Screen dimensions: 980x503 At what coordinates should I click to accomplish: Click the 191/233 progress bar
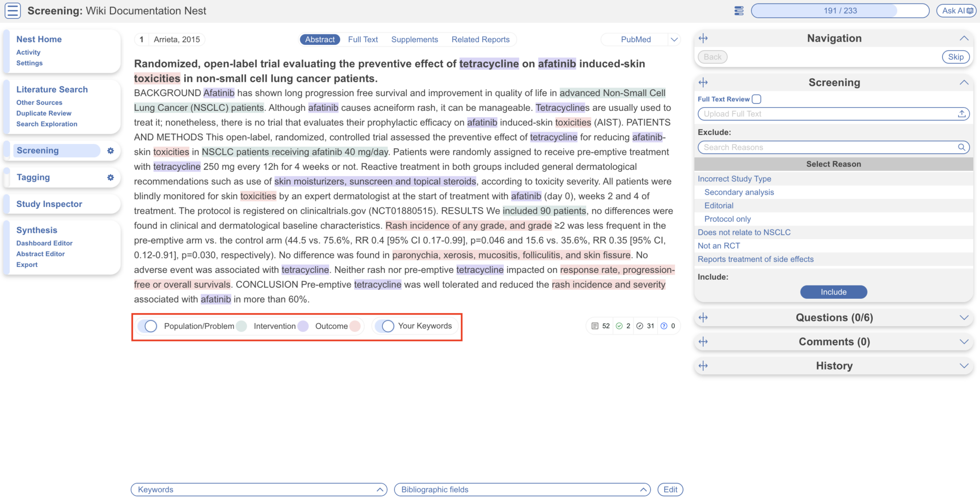pos(840,11)
